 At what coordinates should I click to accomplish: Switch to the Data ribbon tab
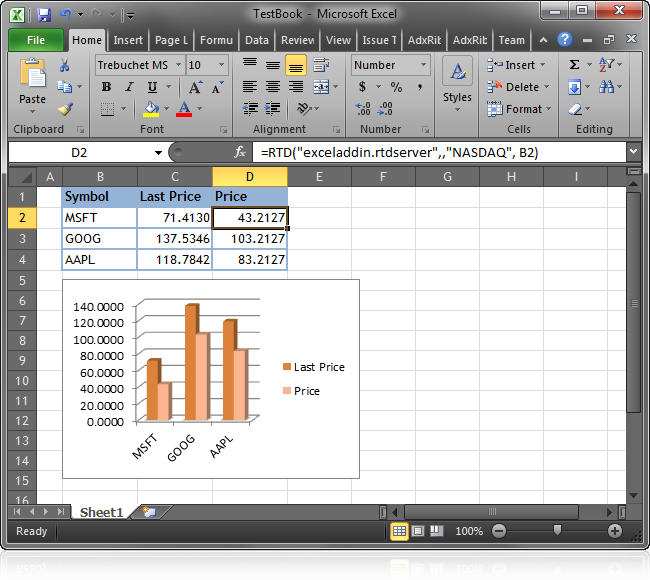pos(257,40)
